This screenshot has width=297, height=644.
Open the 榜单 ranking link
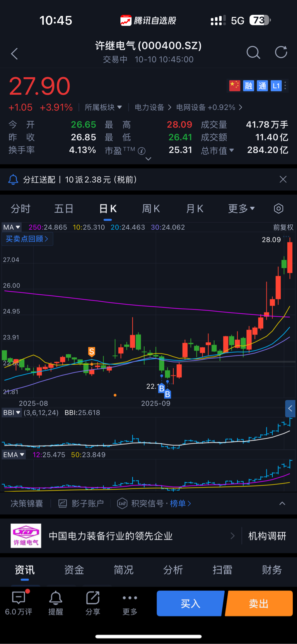[181, 503]
